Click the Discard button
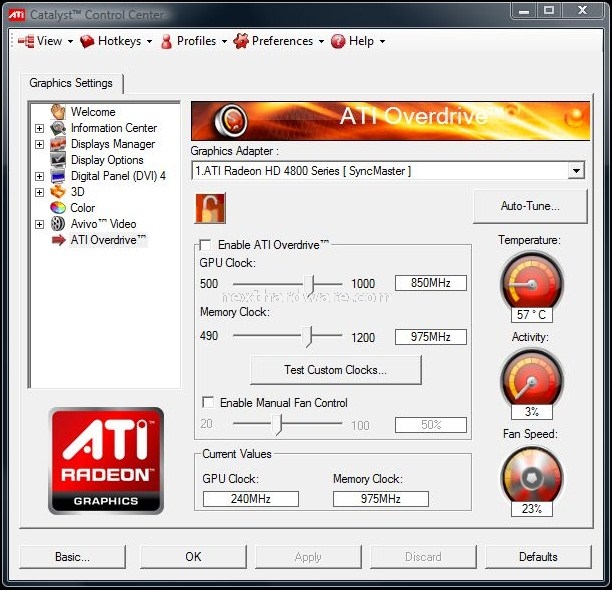Viewport: 612px width, 590px height. coord(423,556)
